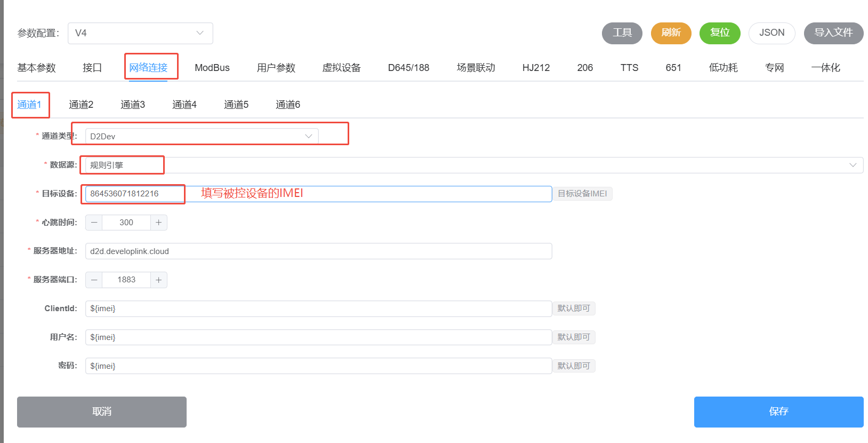Open the JSON view button
The image size is (868, 443).
771,33
